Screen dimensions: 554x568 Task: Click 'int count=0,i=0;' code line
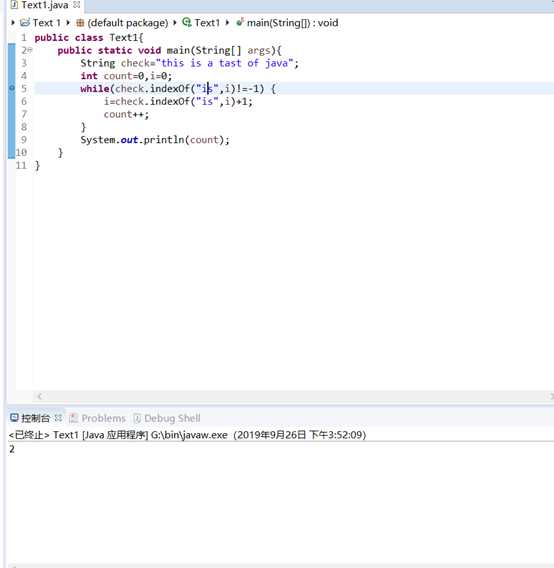pyautogui.click(x=126, y=76)
